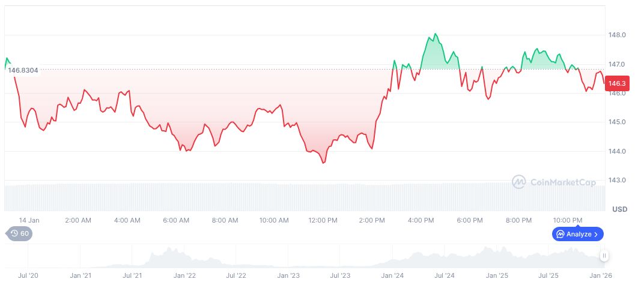This screenshot has height=282, width=644.
Task: Open the Analyze panel via its chevron
Action: click(596, 234)
